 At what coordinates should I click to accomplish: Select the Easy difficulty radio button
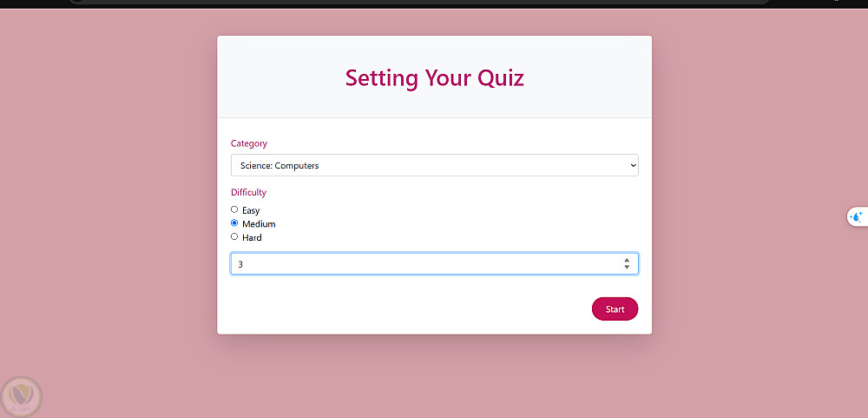pyautogui.click(x=234, y=209)
